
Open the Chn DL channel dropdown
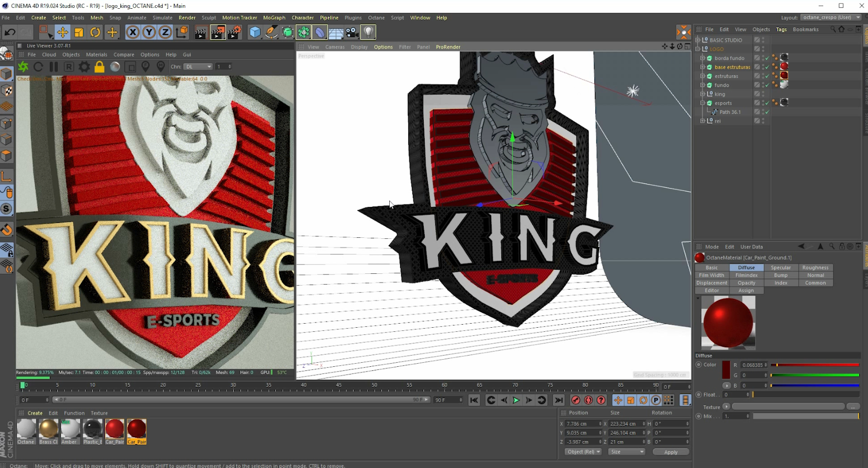(x=198, y=67)
